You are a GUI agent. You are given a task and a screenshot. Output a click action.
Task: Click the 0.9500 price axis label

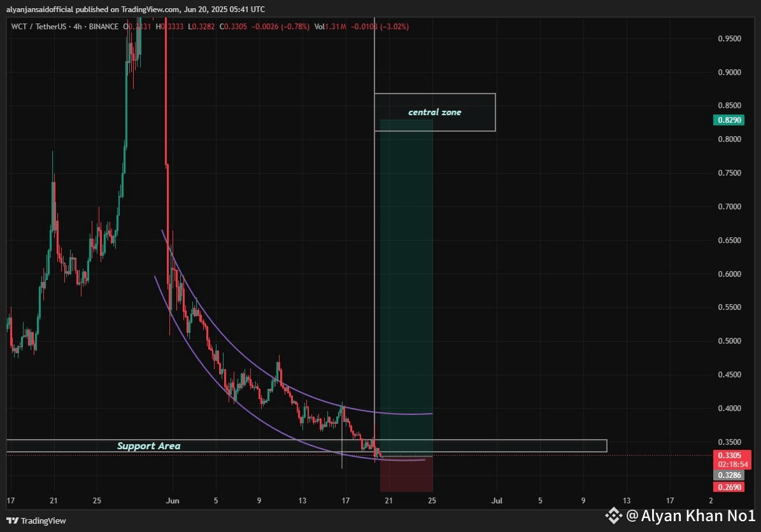pos(729,39)
